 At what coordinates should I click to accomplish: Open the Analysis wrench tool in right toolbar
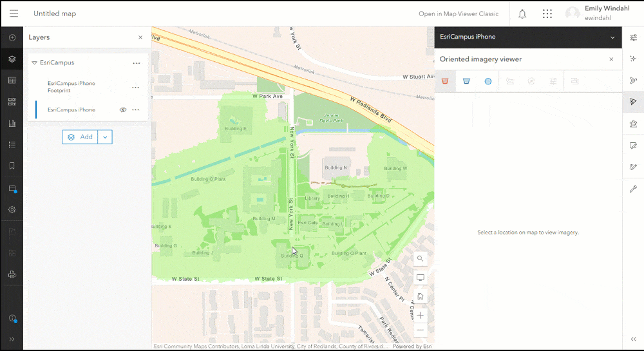[x=633, y=189]
